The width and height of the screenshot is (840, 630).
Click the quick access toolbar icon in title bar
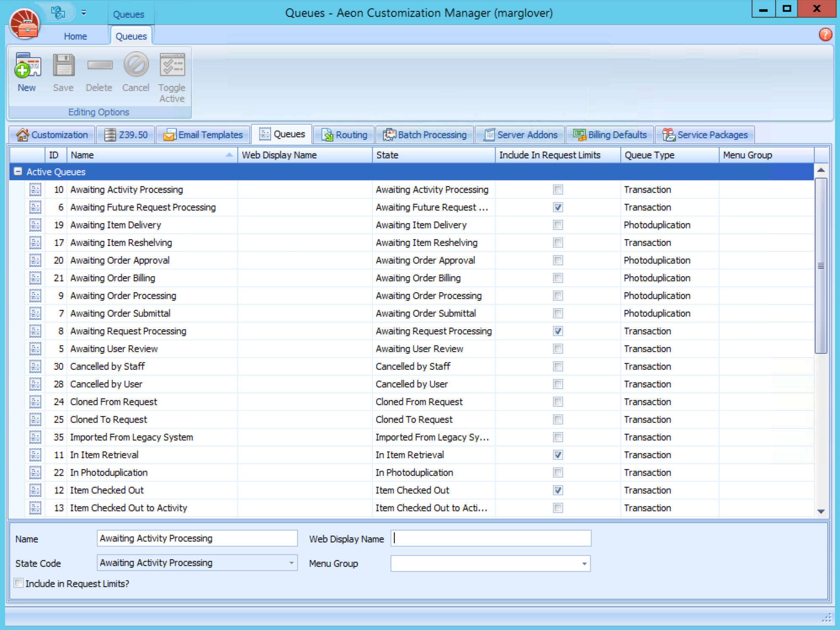tap(58, 12)
